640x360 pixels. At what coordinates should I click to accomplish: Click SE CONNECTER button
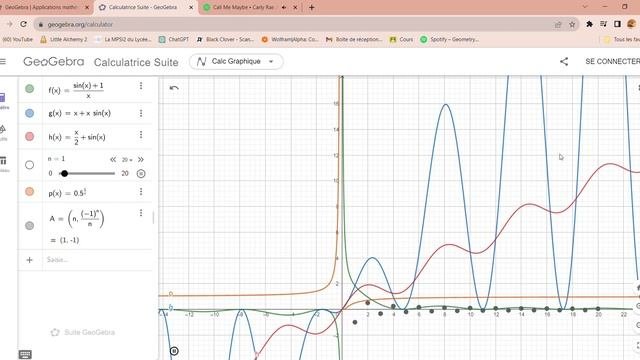[x=612, y=61]
